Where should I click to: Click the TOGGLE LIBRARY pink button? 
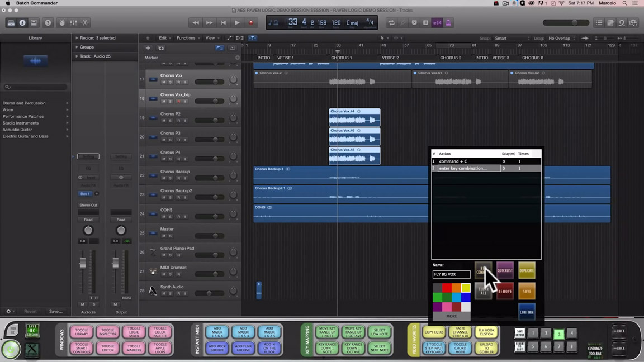click(82, 332)
